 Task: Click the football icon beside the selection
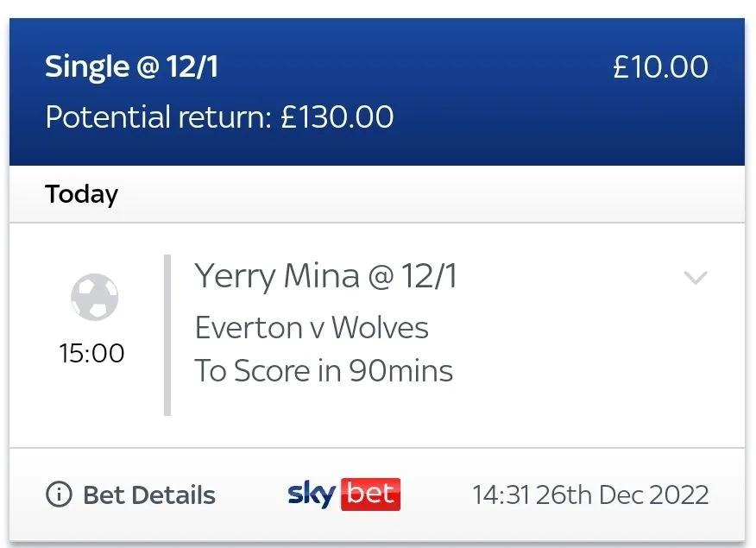(94, 298)
